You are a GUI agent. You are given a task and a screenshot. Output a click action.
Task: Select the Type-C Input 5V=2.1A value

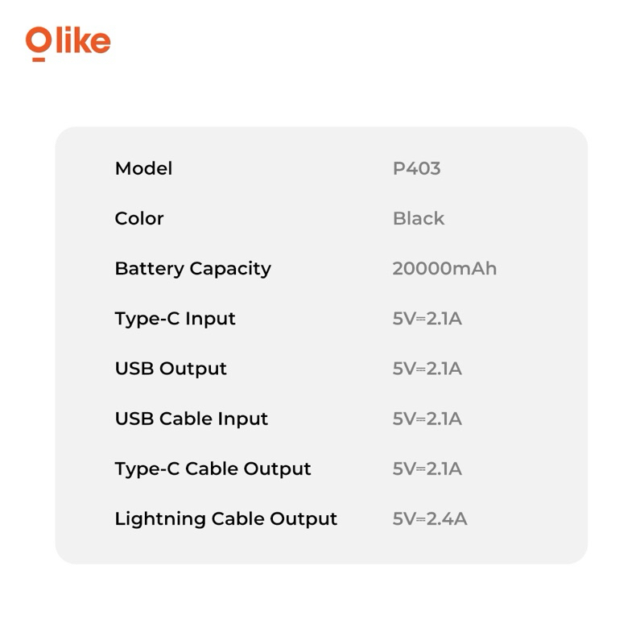[427, 319]
